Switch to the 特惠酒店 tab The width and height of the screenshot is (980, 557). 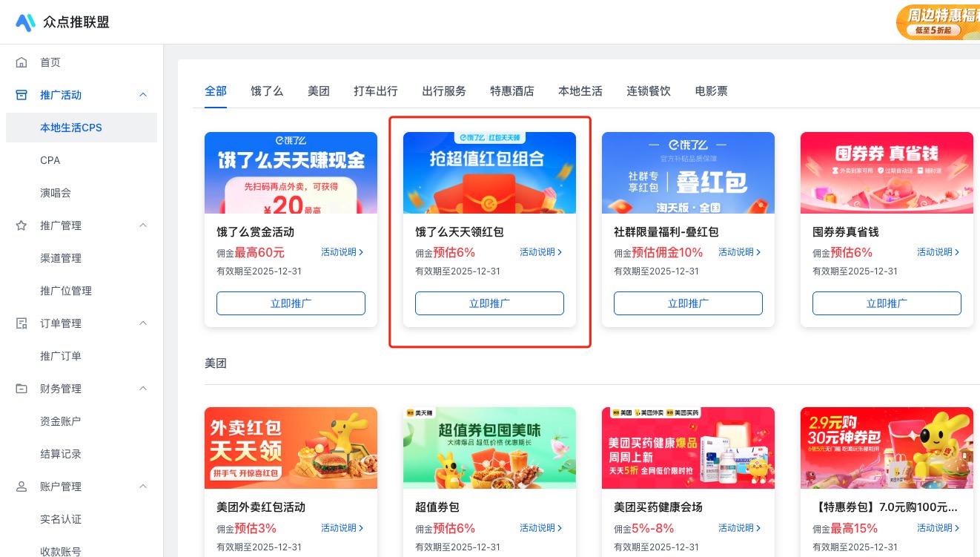(x=512, y=91)
